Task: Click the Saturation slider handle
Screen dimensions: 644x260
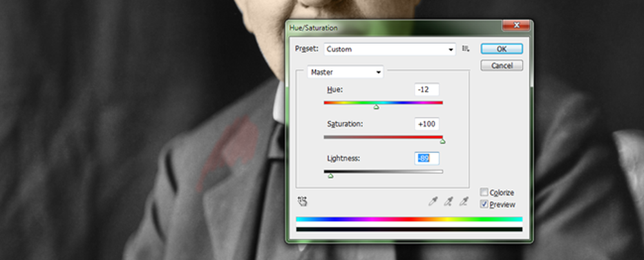Action: pyautogui.click(x=442, y=141)
